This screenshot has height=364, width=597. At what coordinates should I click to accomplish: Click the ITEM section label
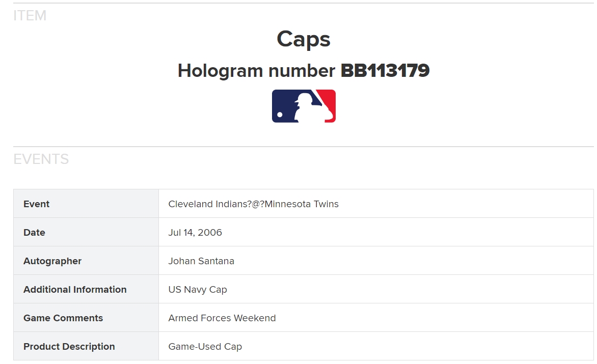click(30, 16)
